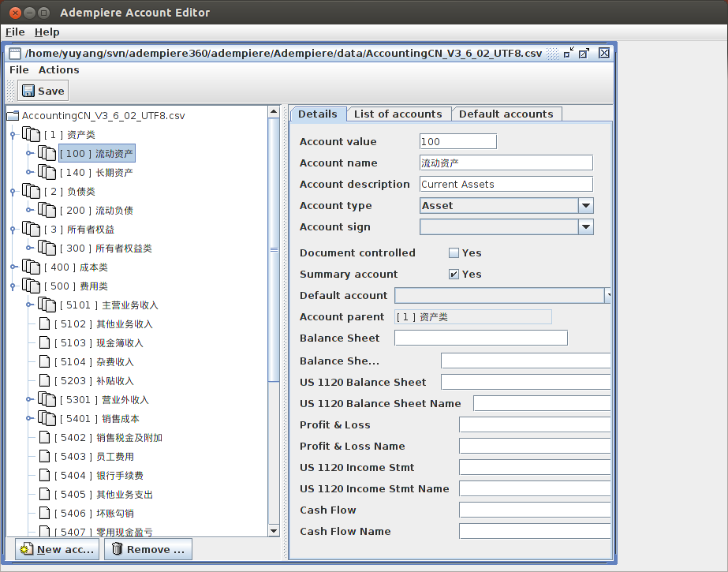The image size is (728, 572).
Task: Open the Actions menu
Action: click(x=59, y=69)
